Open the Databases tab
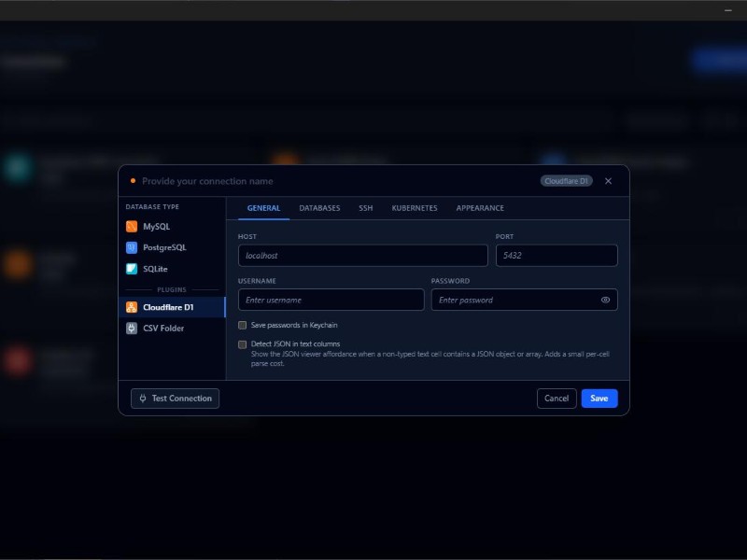Viewport: 747px width, 560px height. (x=319, y=208)
